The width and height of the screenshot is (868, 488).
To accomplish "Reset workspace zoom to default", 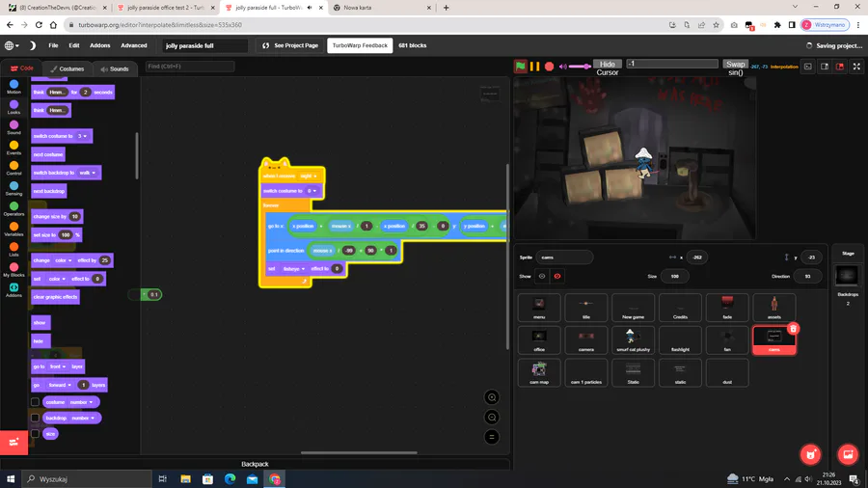I will (x=492, y=437).
